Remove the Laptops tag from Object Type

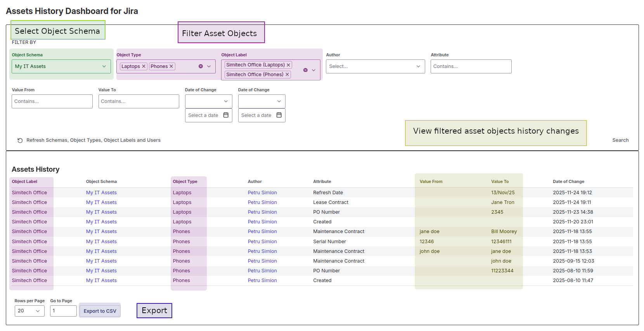pos(144,66)
